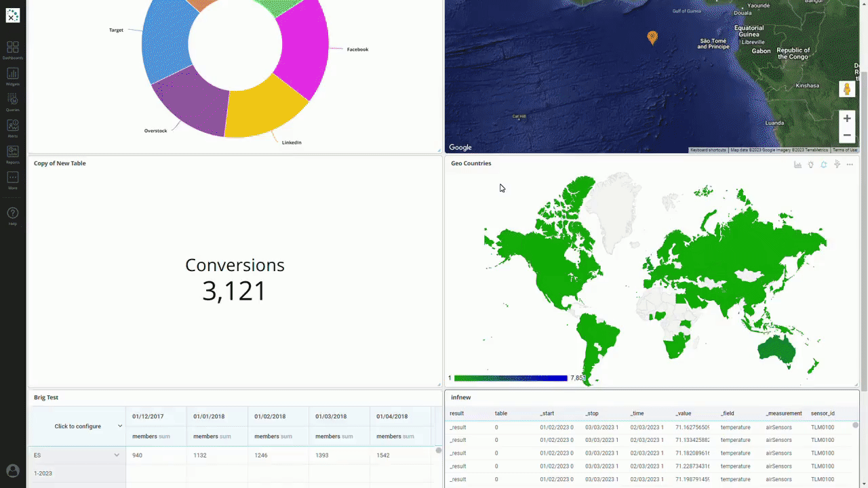Open user profile avatar at sidebar bottom
Image resolution: width=868 pixels, height=488 pixels.
[12, 470]
